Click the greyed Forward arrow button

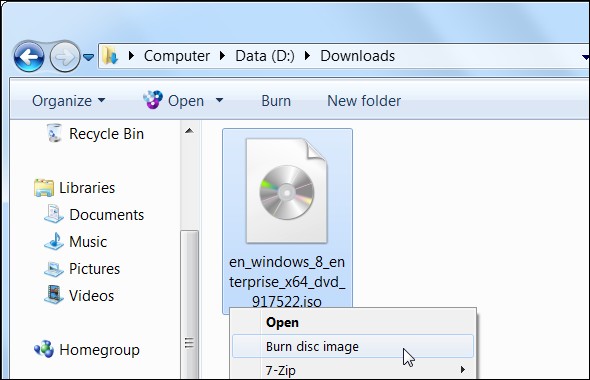pyautogui.click(x=65, y=57)
